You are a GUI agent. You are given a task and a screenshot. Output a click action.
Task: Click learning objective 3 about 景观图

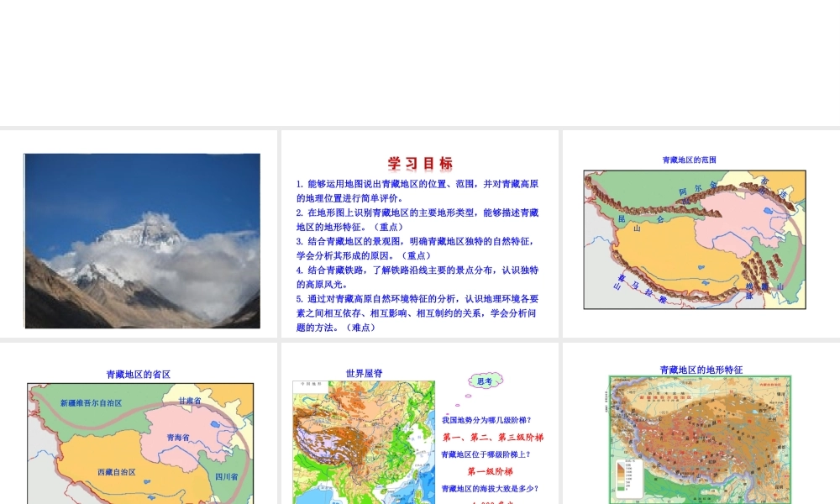[x=417, y=248]
